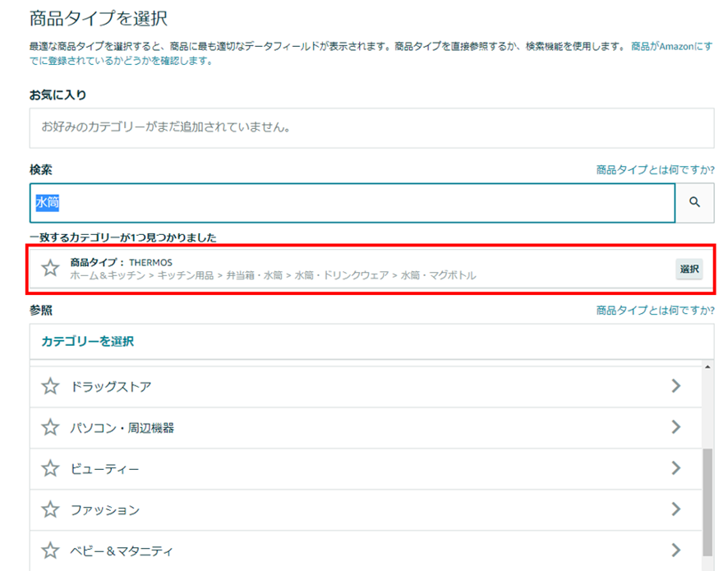
Task: Click the お好みのカテゴリー empty favorites message
Action: [x=166, y=127]
